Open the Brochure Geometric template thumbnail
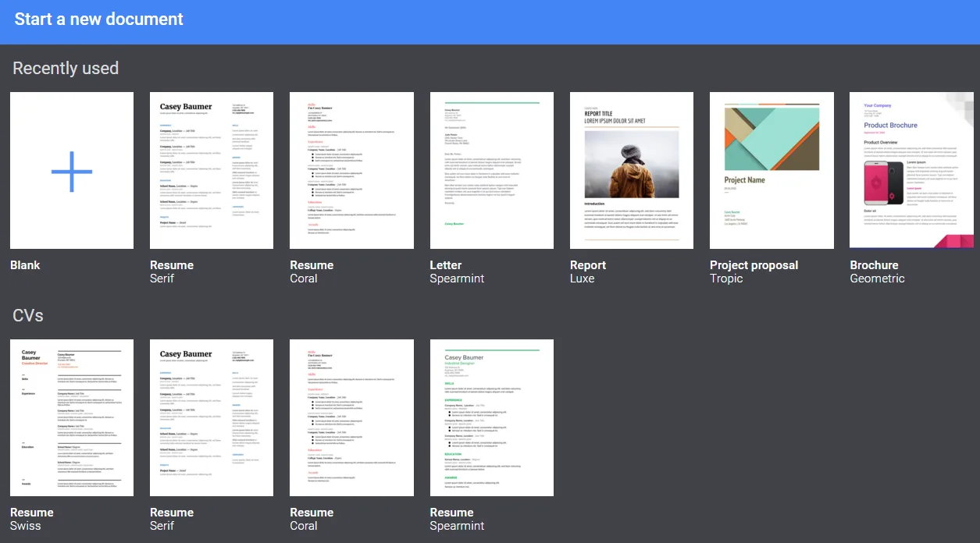This screenshot has height=543, width=980. (x=912, y=170)
